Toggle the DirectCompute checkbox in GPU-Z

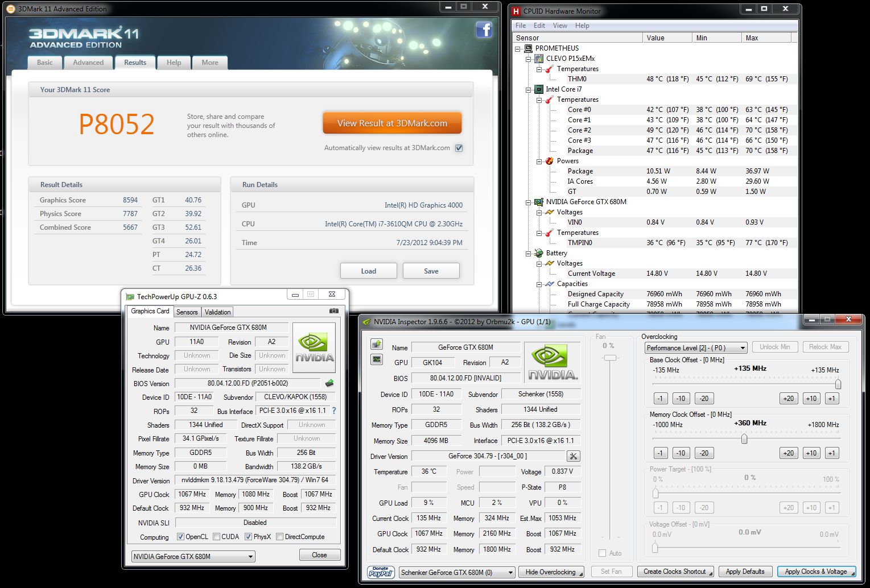[280, 536]
